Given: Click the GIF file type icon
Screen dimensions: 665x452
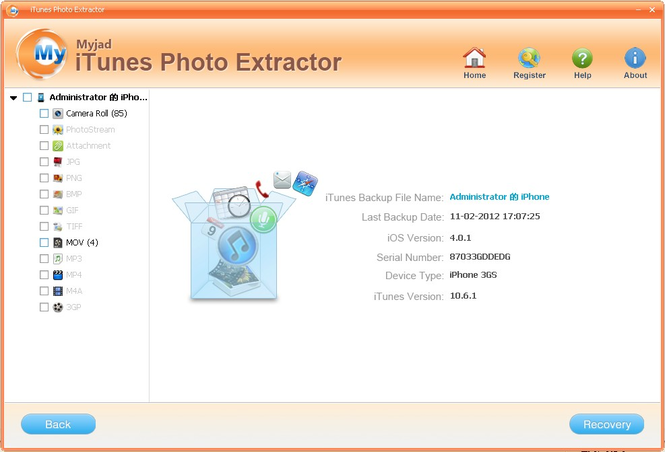Looking at the screenshot, I should (x=58, y=210).
